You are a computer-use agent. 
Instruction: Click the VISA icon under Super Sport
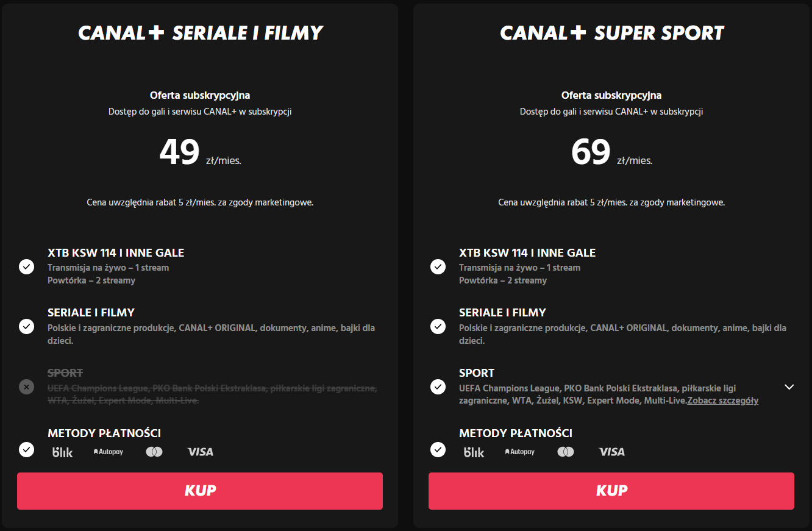pyautogui.click(x=611, y=451)
